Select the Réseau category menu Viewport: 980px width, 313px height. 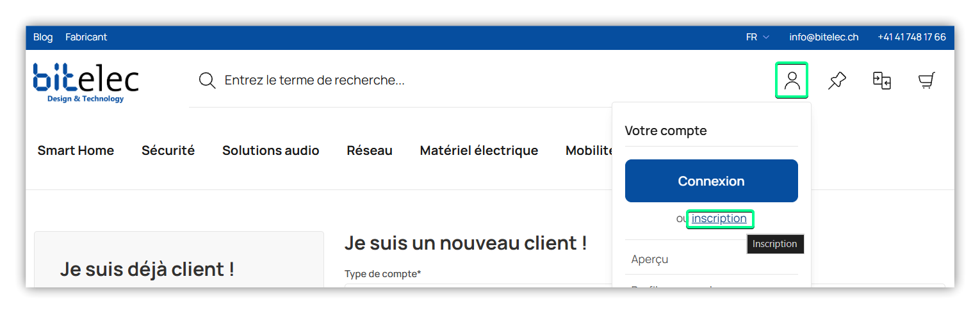tap(370, 150)
